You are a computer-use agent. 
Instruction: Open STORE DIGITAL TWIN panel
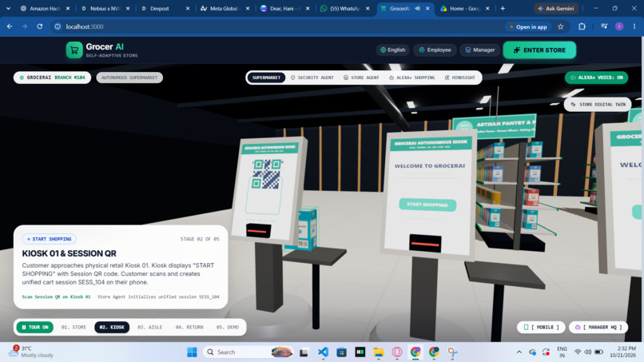pyautogui.click(x=598, y=105)
